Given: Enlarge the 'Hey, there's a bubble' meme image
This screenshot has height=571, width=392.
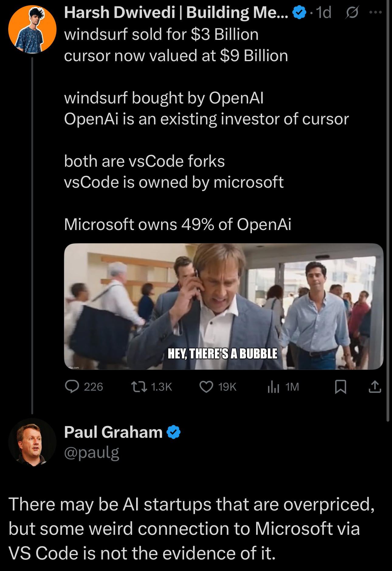Looking at the screenshot, I should [224, 306].
